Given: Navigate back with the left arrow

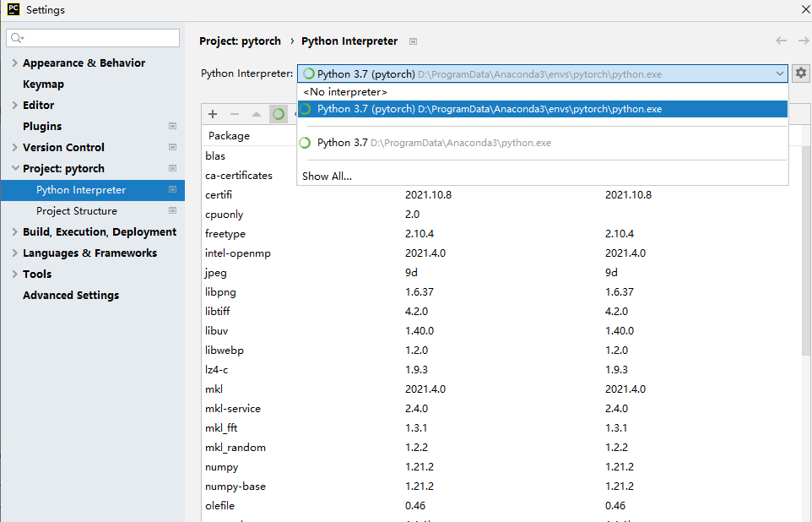Looking at the screenshot, I should pos(781,41).
